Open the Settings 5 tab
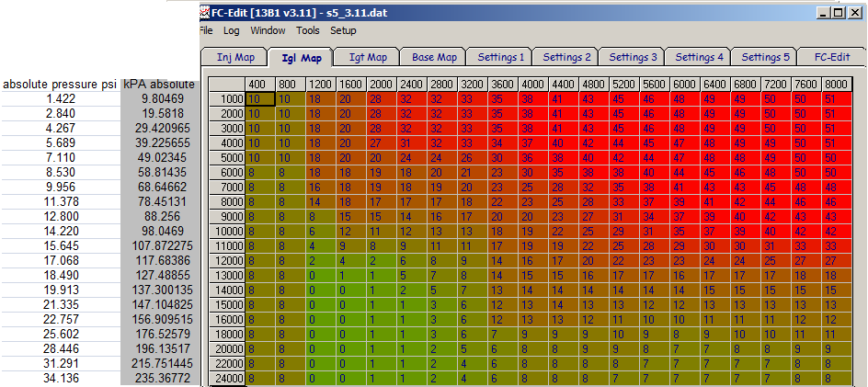 click(765, 57)
